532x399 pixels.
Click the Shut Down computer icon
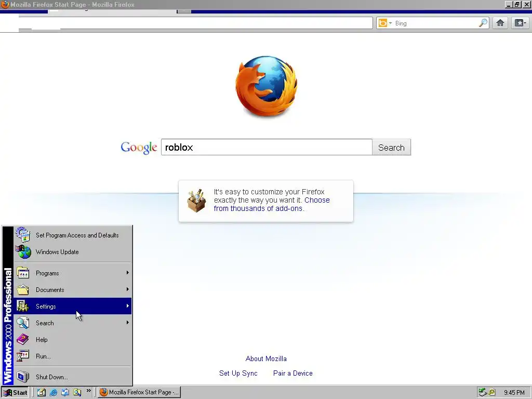pyautogui.click(x=23, y=377)
